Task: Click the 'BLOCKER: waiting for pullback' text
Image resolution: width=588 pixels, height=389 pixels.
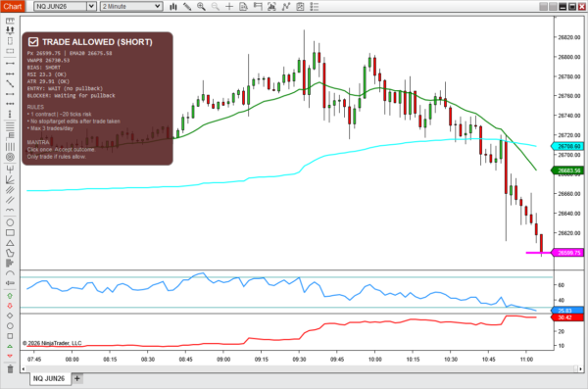Action: [71, 96]
